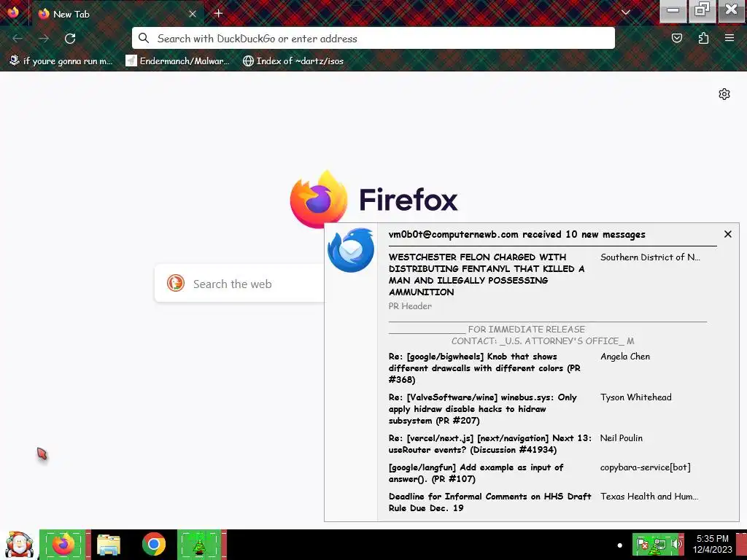Open the HHS Draft Rule deadline message
747x560 pixels.
489,502
